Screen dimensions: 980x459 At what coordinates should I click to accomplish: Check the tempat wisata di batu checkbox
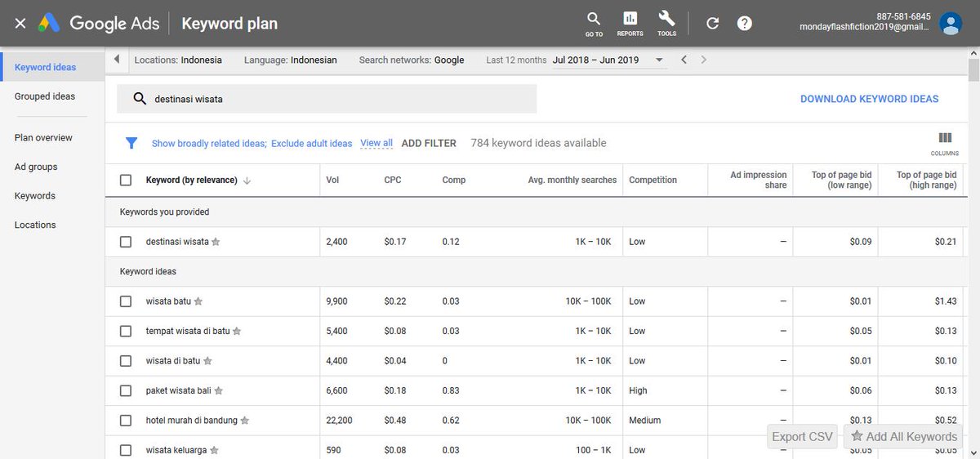point(126,332)
